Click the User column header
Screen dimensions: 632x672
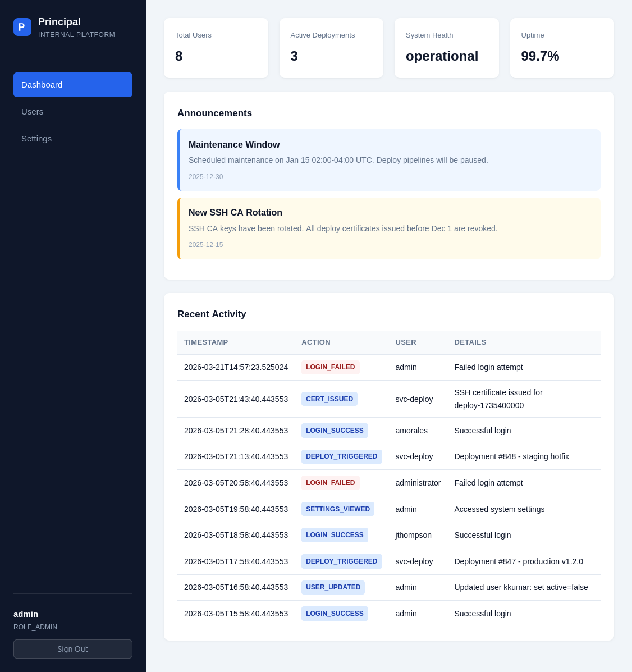coord(406,342)
